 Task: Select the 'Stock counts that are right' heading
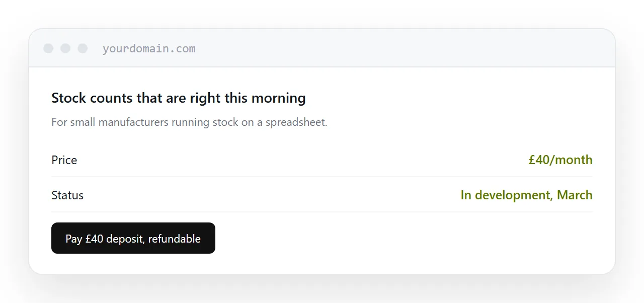click(x=179, y=98)
